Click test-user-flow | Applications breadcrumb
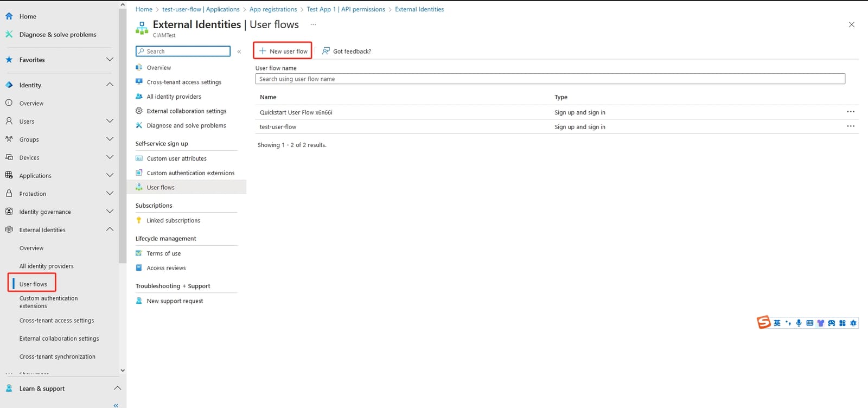The height and width of the screenshot is (408, 868). click(201, 9)
